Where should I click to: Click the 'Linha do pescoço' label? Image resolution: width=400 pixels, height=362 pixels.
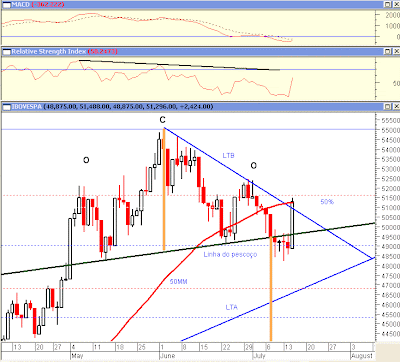(x=230, y=255)
